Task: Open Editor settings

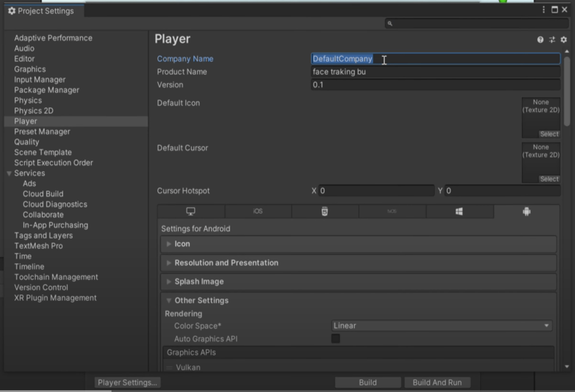Action: click(24, 59)
